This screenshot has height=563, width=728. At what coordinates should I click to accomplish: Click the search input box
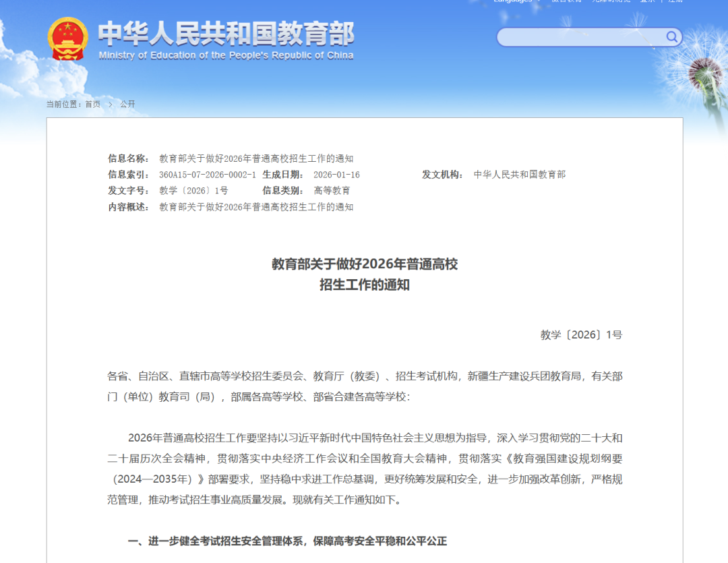point(580,37)
